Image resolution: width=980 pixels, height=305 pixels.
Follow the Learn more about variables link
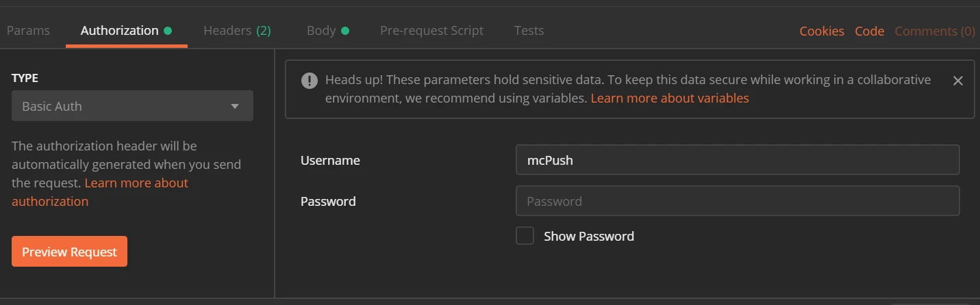[x=670, y=98]
